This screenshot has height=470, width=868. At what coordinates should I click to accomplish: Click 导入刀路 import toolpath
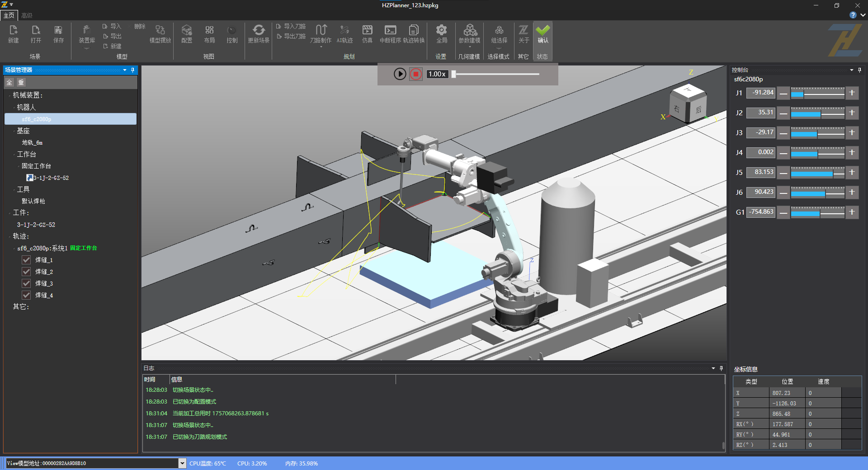[291, 26]
